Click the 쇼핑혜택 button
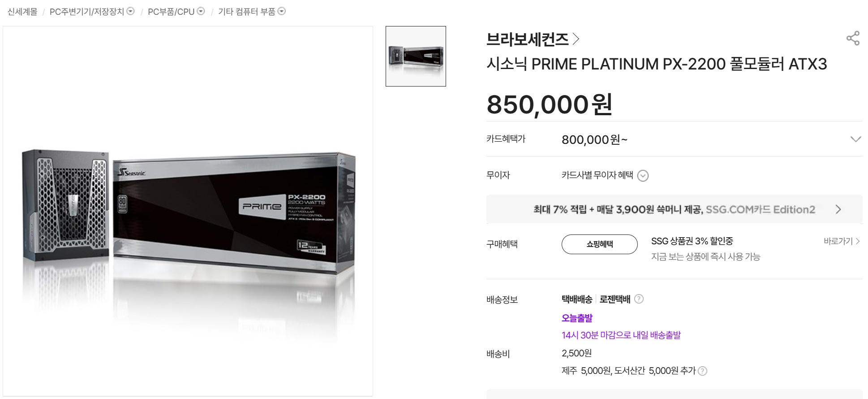 (599, 244)
